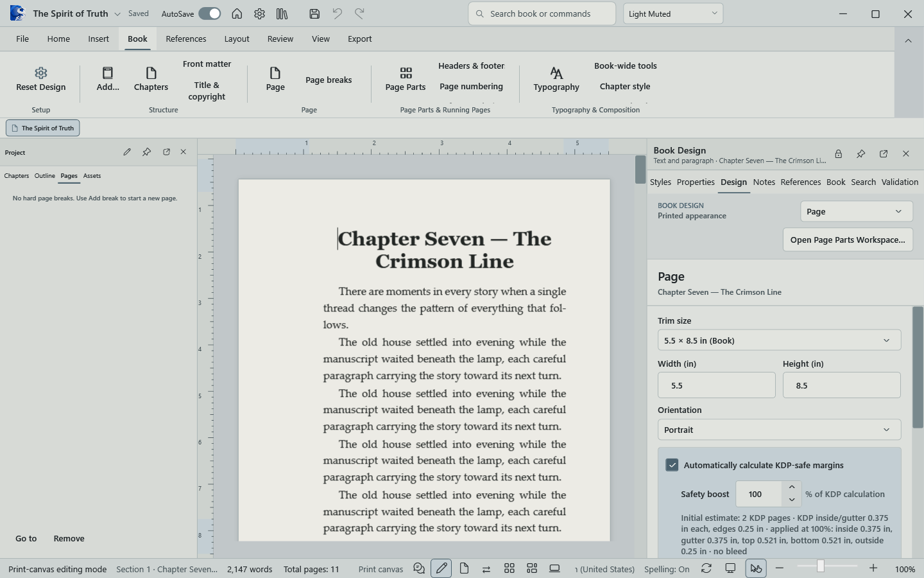Click the Page breaks ribbon button
Screen dimensions: 924x578
click(329, 80)
